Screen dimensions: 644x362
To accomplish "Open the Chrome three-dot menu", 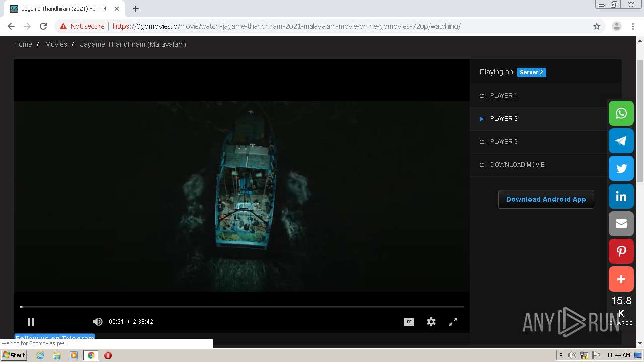I will (x=633, y=26).
